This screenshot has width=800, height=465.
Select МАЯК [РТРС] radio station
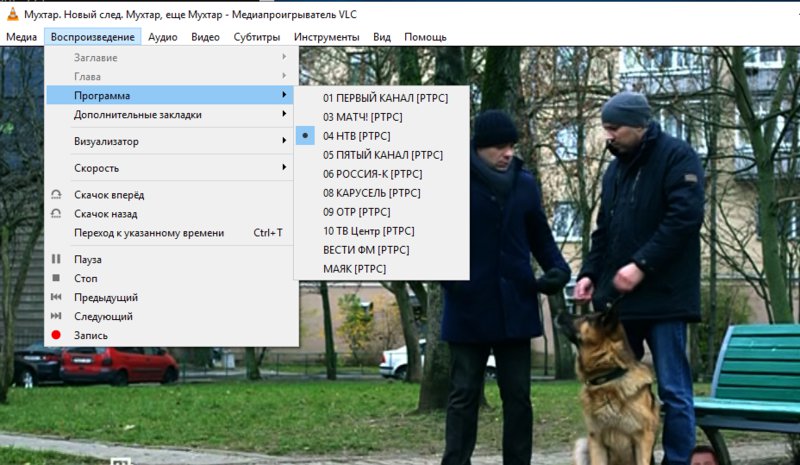[354, 269]
